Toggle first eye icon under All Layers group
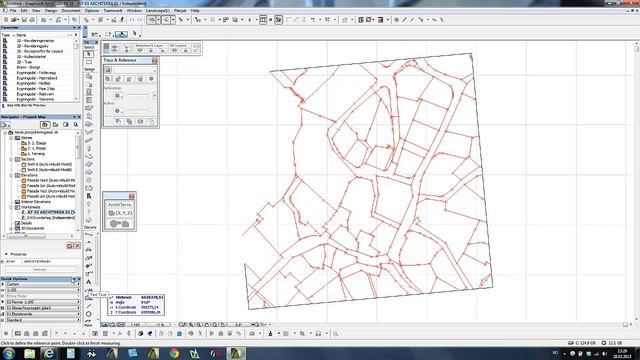640x360 pixels. coord(174,50)
